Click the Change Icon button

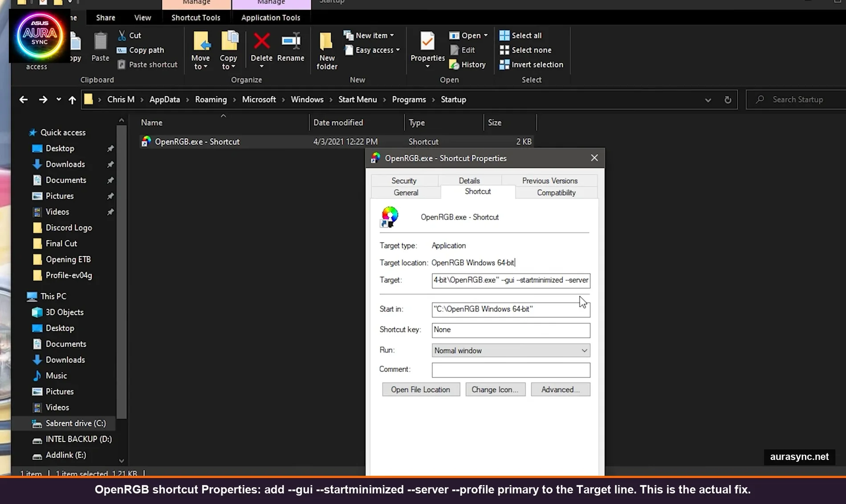click(x=495, y=389)
